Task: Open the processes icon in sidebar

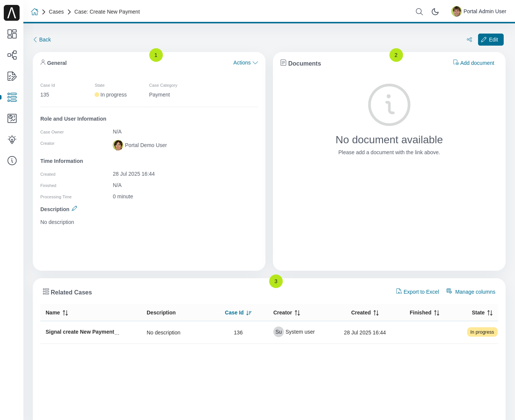Action: [12, 55]
